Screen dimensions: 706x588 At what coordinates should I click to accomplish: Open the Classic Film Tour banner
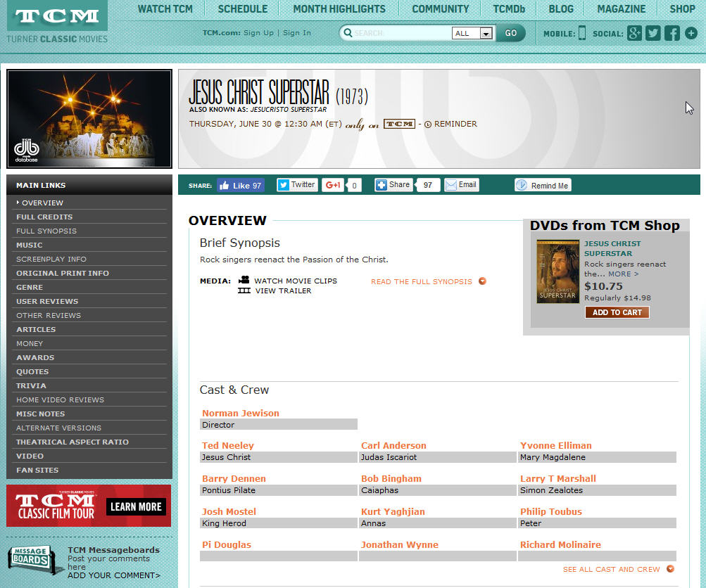coord(89,506)
